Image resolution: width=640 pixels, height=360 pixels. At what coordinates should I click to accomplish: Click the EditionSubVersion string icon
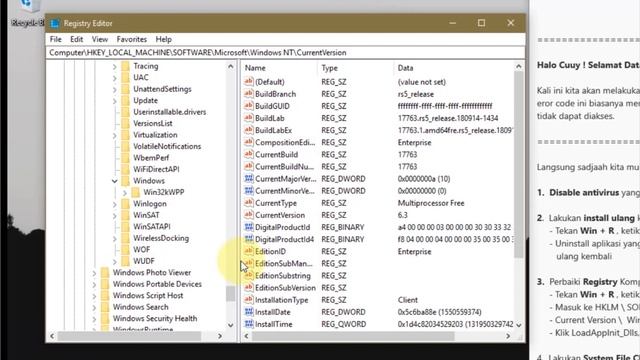click(x=249, y=288)
